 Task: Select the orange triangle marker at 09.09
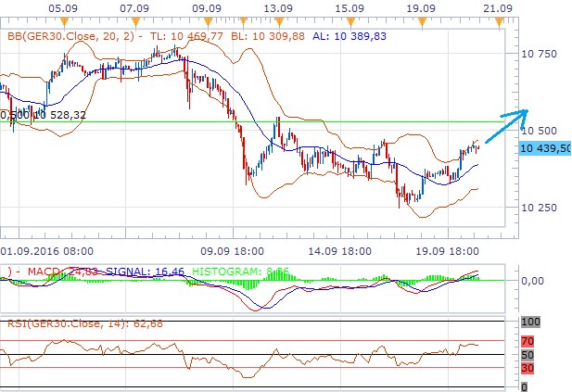pyautogui.click(x=207, y=20)
